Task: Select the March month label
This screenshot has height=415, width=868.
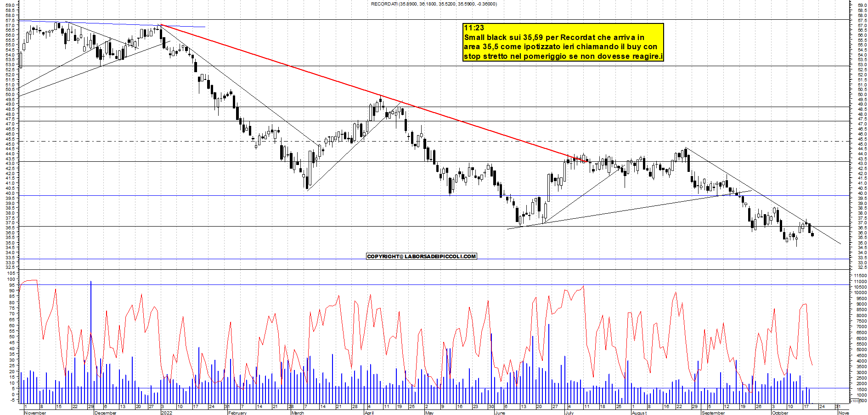Action: pyautogui.click(x=298, y=413)
